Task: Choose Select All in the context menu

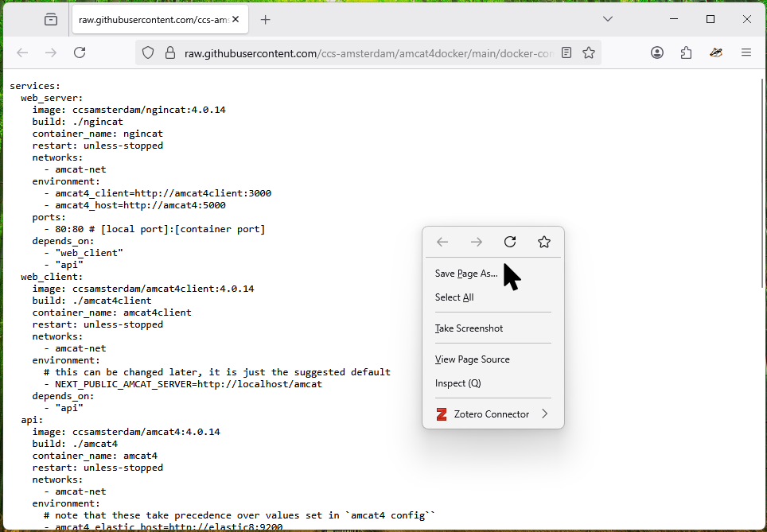Action: (x=454, y=297)
